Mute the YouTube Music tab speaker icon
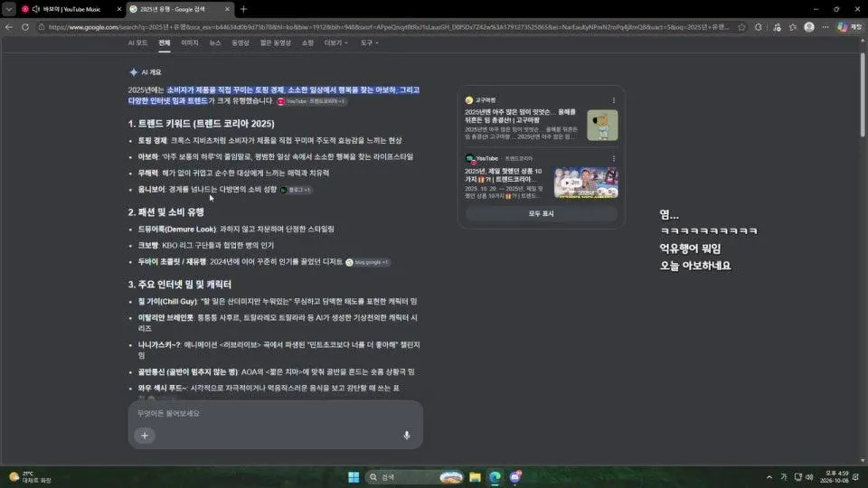This screenshot has height=488, width=868. (35, 9)
